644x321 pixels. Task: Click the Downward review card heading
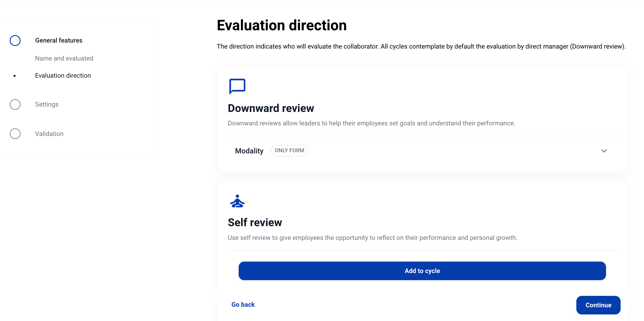click(271, 109)
